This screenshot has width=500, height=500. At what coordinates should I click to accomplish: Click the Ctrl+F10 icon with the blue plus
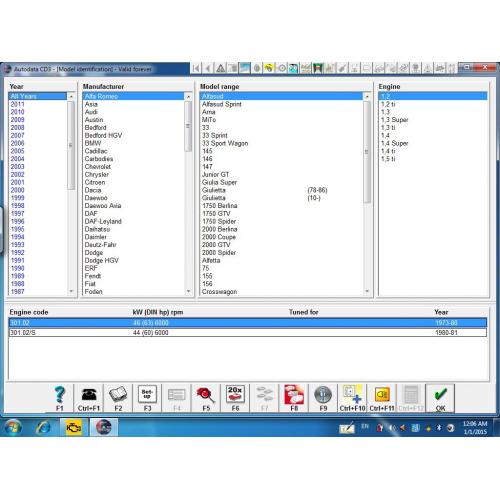[x=352, y=398]
